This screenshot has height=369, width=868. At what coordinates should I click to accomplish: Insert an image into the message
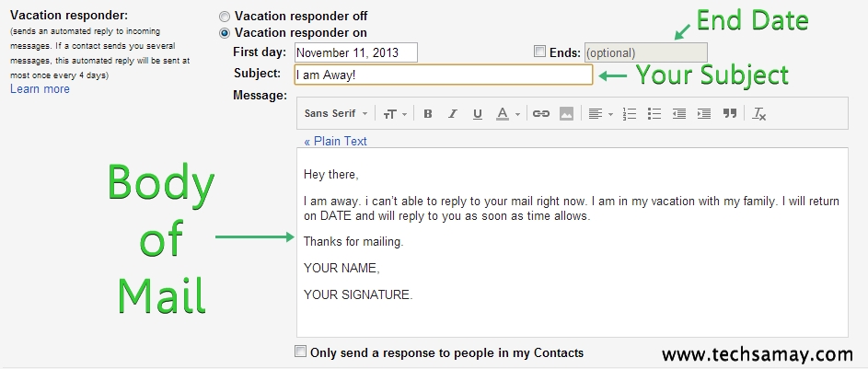tap(566, 114)
